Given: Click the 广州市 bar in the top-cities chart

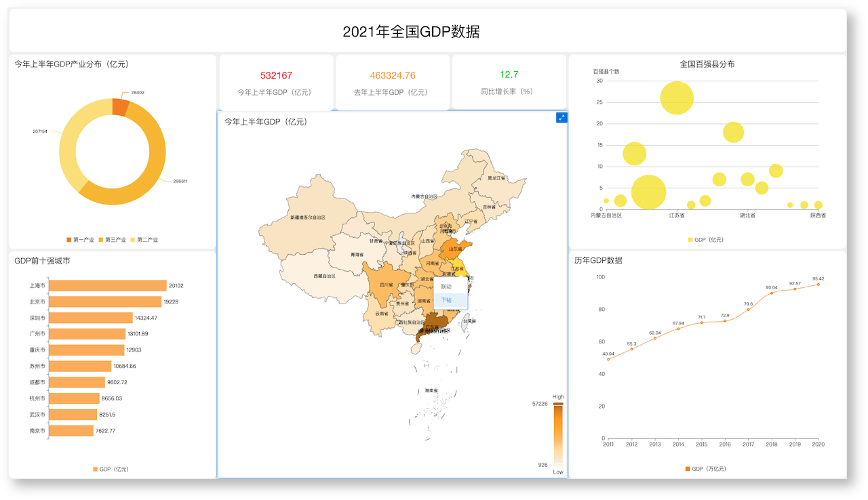Looking at the screenshot, I should (x=87, y=334).
